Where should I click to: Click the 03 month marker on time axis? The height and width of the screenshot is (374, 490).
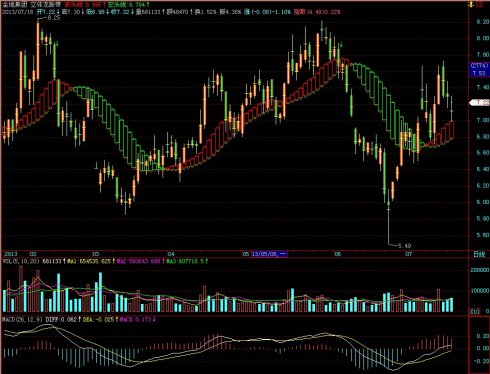[96, 254]
